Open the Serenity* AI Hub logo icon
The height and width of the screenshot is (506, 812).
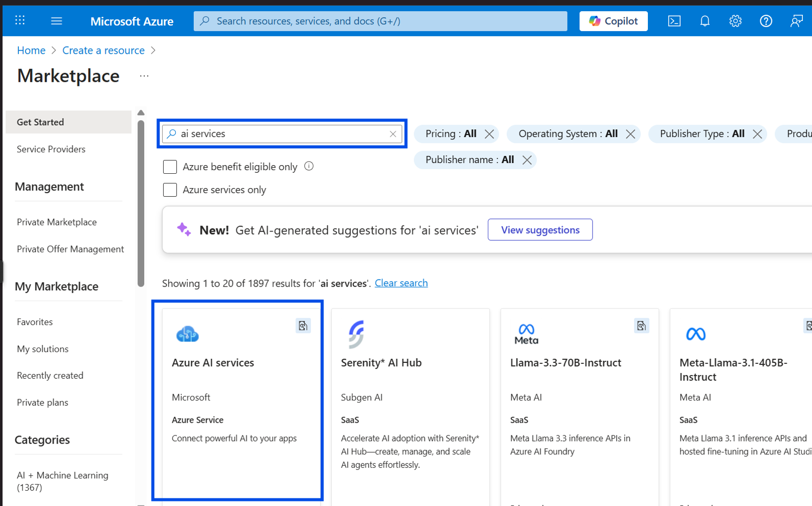click(x=356, y=334)
